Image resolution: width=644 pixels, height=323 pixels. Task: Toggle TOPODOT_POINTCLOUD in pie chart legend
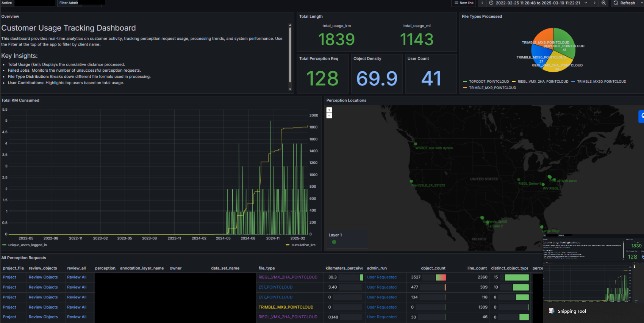[489, 82]
